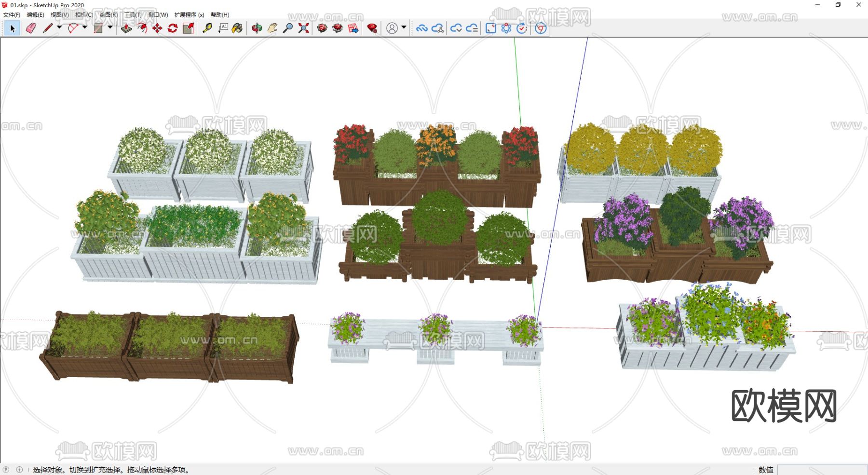Image resolution: width=868 pixels, height=475 pixels.
Task: Open the 文件(F) menu
Action: click(12, 15)
